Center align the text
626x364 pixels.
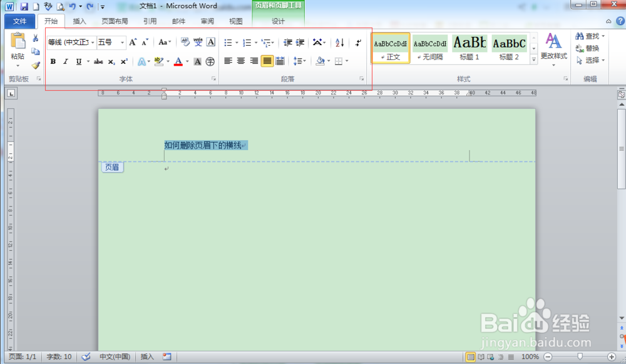[x=241, y=61]
